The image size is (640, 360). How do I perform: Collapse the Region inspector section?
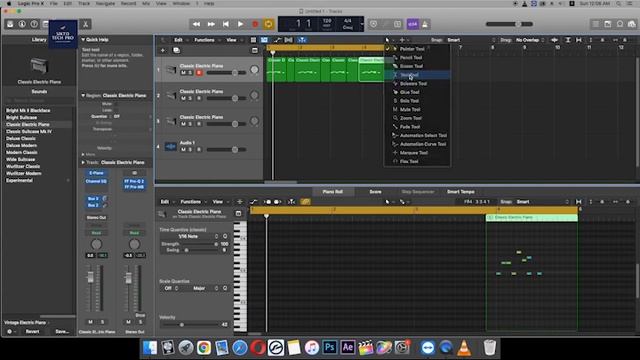coord(83,96)
